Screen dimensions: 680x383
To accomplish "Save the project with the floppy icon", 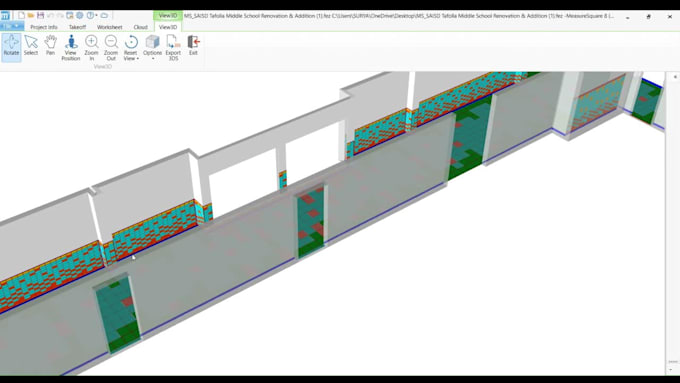I will point(40,16).
